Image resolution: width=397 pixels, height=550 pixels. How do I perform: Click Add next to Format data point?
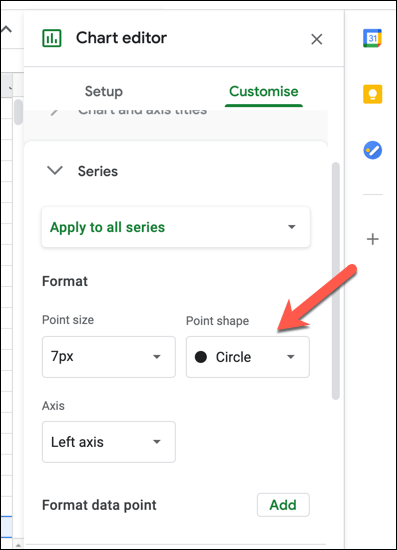click(x=283, y=505)
